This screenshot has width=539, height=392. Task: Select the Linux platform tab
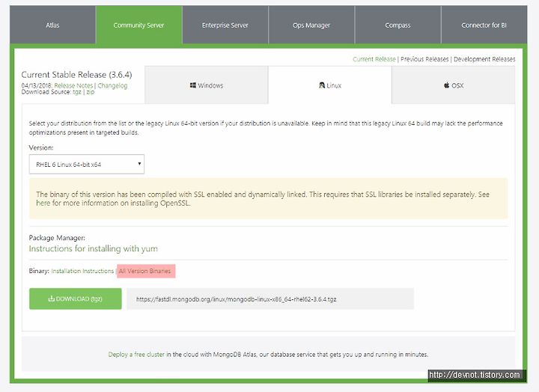(329, 85)
